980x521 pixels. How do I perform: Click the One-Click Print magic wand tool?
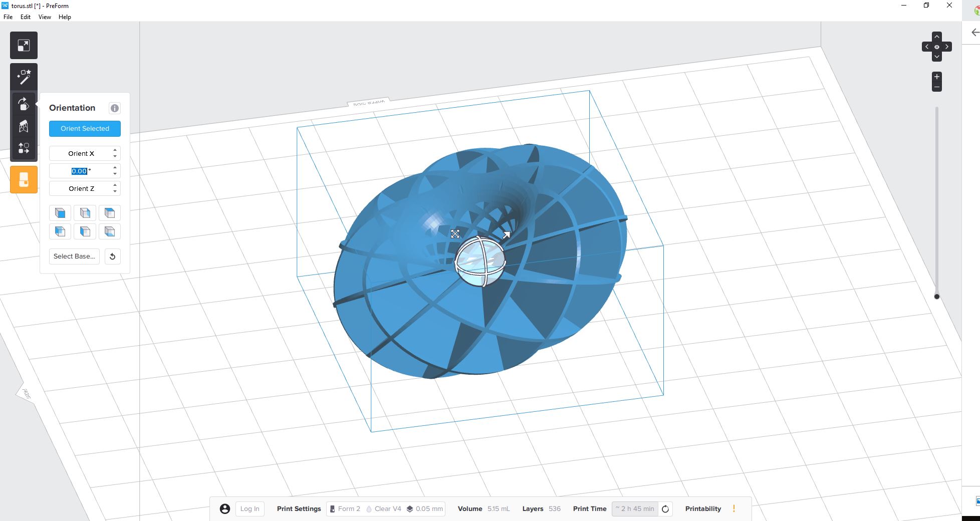[x=24, y=77]
